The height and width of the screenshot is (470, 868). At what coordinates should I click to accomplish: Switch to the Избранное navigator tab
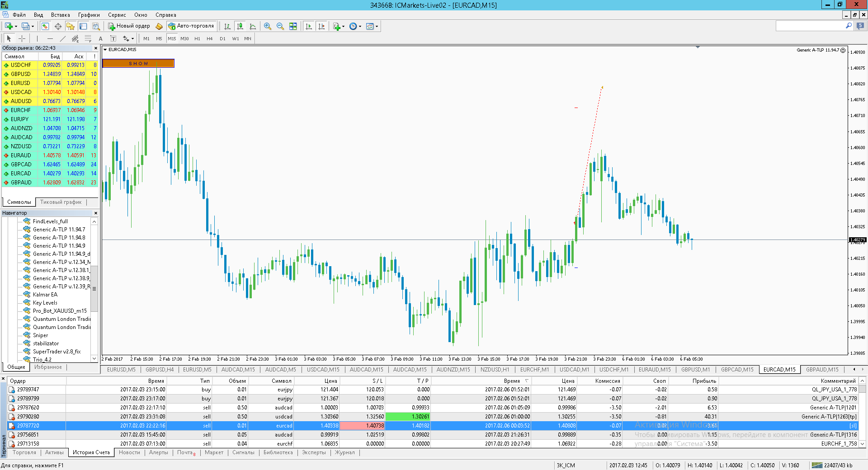[48, 367]
